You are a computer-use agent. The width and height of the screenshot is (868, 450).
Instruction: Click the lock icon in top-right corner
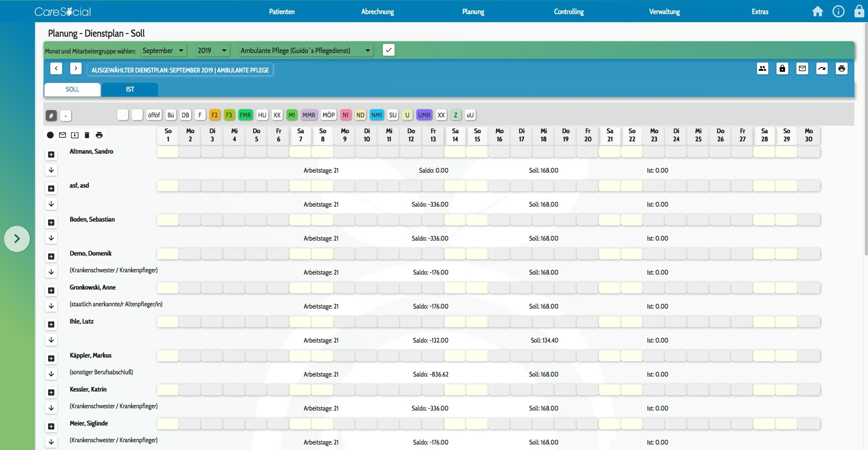(x=858, y=11)
